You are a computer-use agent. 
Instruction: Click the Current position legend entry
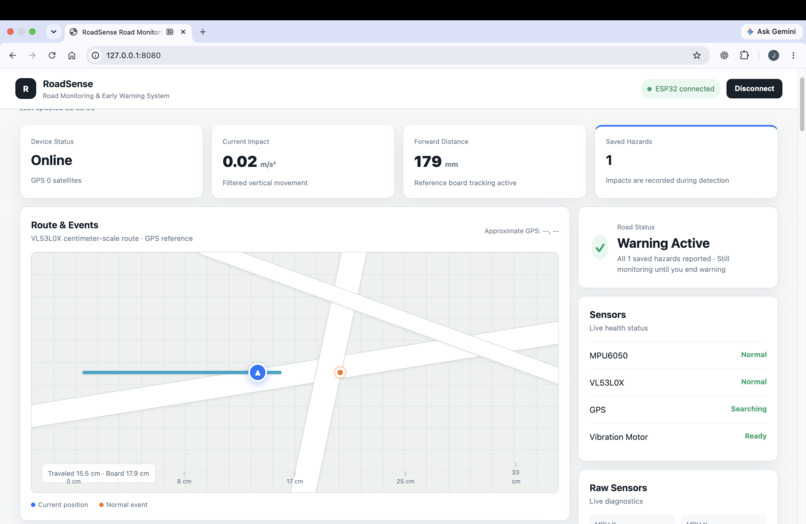coord(59,505)
